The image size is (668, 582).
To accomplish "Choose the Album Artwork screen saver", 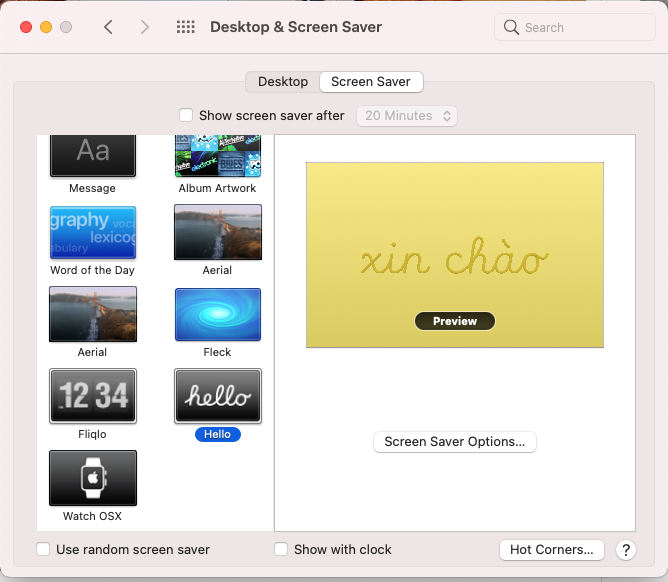I will click(x=217, y=157).
